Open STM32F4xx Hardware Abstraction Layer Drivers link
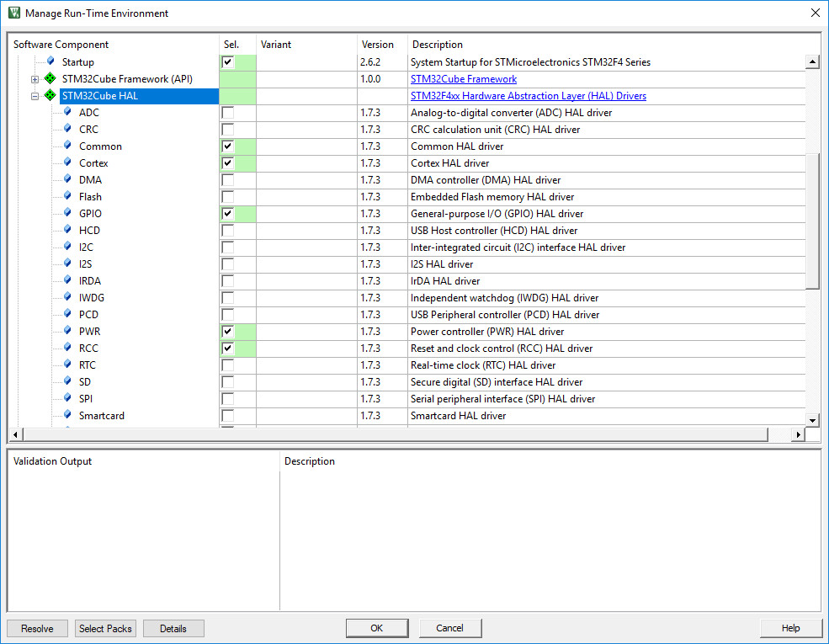Image resolution: width=829 pixels, height=644 pixels. [529, 96]
